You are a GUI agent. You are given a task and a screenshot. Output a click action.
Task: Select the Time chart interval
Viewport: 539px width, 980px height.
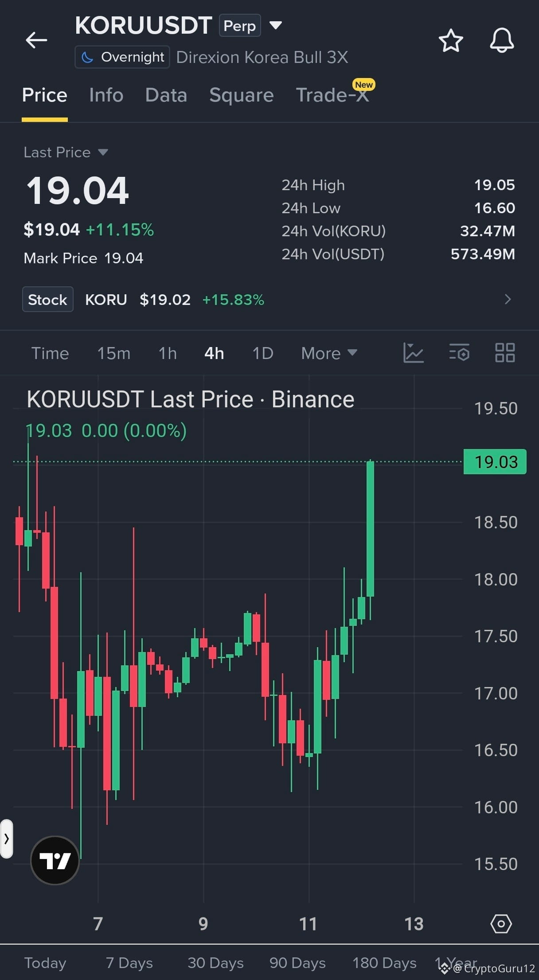click(x=50, y=353)
